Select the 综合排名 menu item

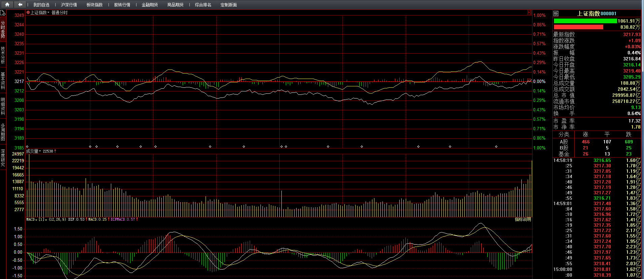203,5
